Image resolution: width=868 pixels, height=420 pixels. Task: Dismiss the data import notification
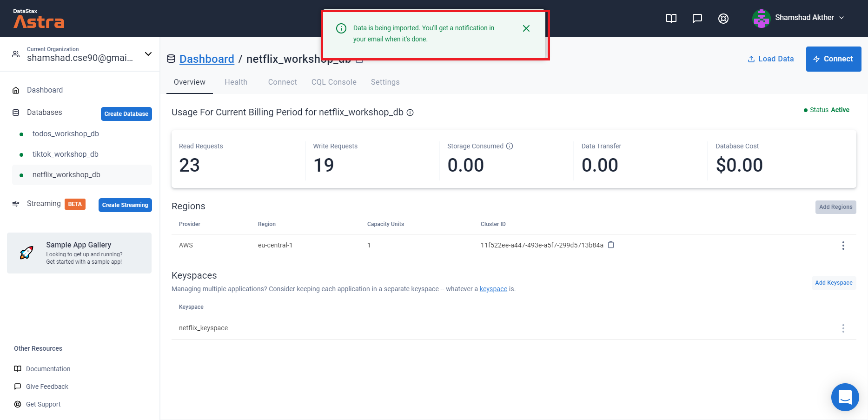[x=526, y=28]
